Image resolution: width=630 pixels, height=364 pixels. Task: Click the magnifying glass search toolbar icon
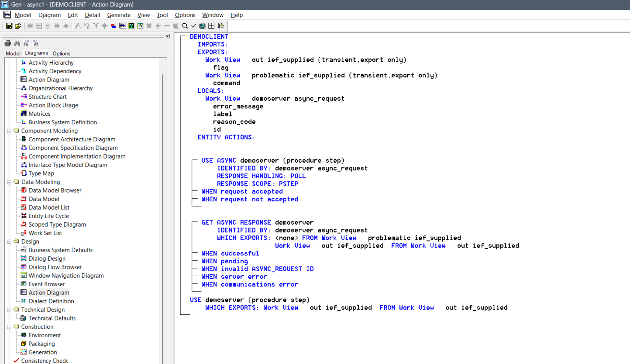point(185,26)
